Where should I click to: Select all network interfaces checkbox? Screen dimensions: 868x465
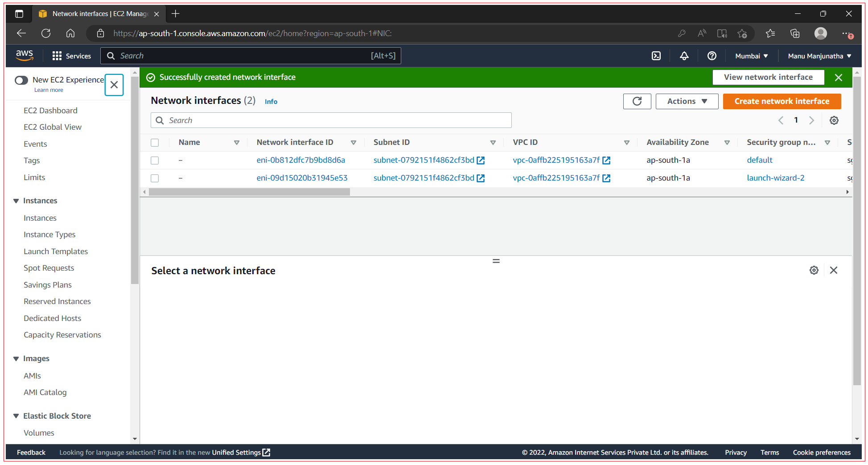click(x=155, y=143)
